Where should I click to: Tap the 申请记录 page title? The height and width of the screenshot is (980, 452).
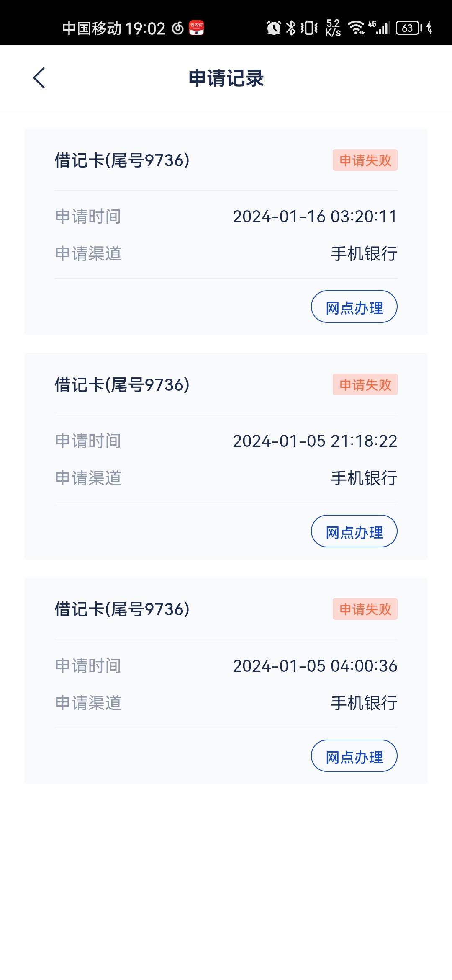click(226, 78)
